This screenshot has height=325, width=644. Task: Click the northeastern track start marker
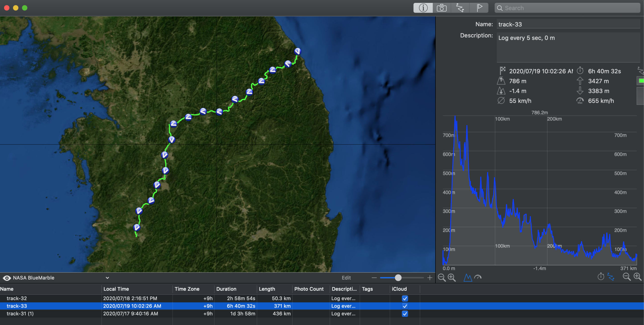click(297, 51)
